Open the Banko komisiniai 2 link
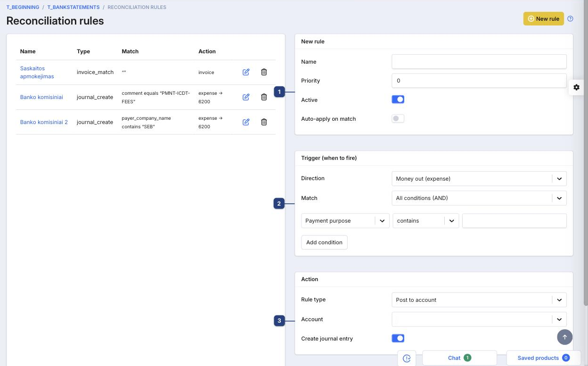 pyautogui.click(x=44, y=122)
